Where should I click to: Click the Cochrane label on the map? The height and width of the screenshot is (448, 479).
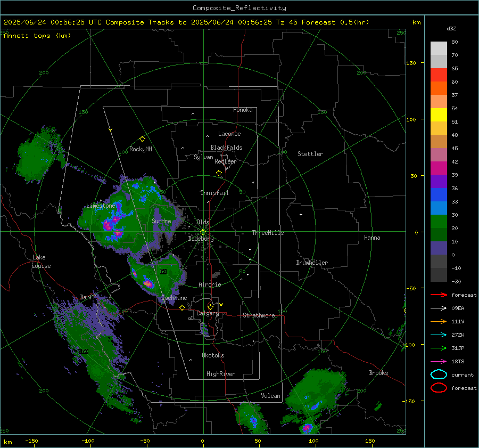click(174, 298)
